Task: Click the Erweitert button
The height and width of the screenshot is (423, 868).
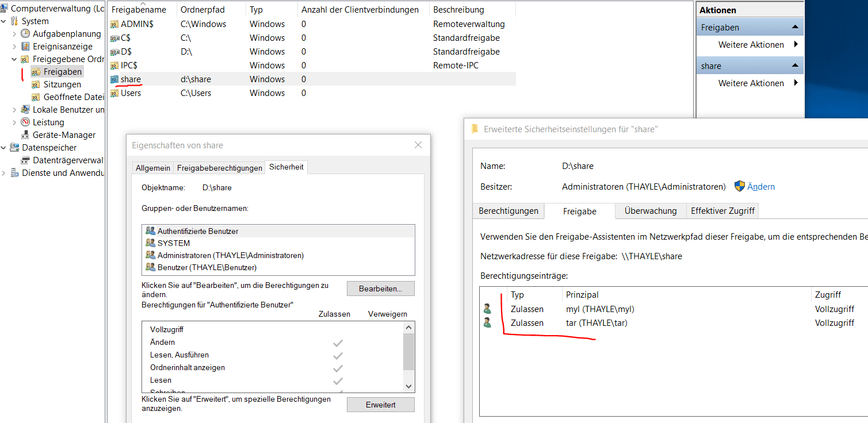Action: [380, 405]
